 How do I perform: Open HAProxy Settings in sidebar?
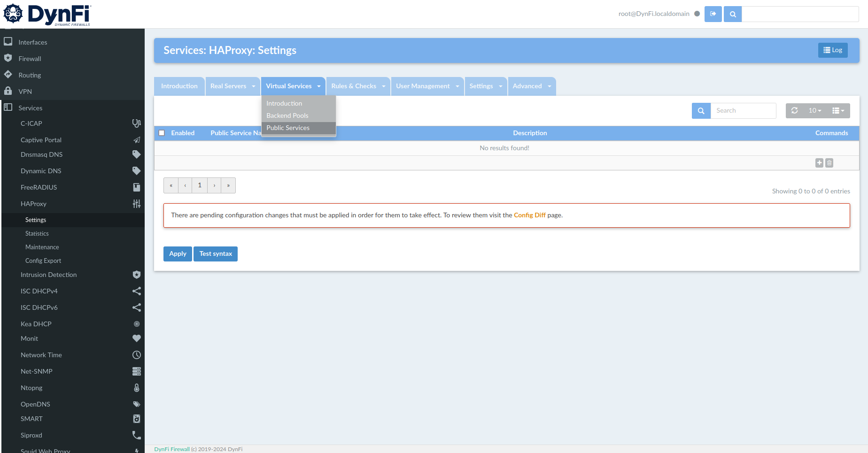click(73, 220)
